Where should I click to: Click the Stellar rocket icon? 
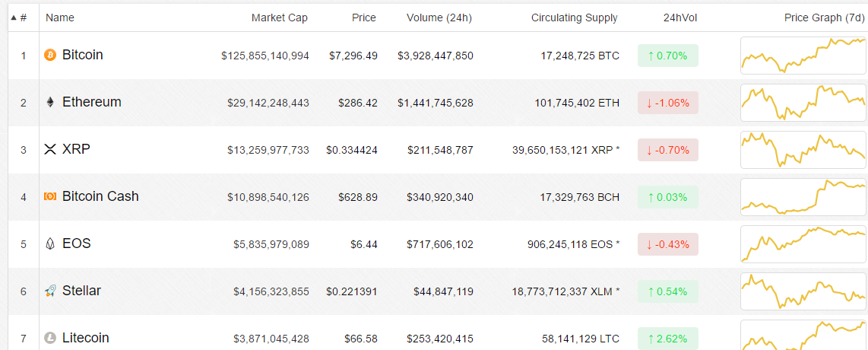tap(51, 291)
